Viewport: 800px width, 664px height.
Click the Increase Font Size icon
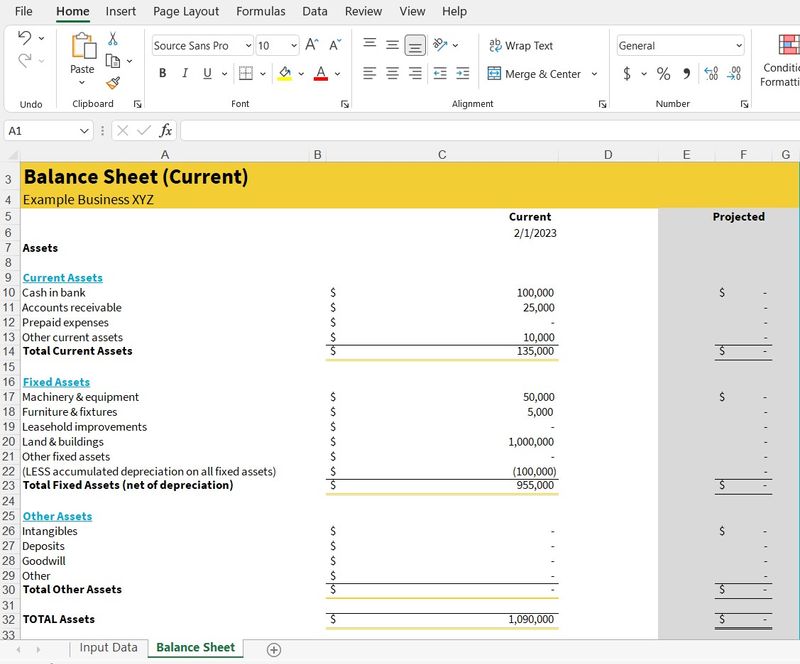pos(312,45)
